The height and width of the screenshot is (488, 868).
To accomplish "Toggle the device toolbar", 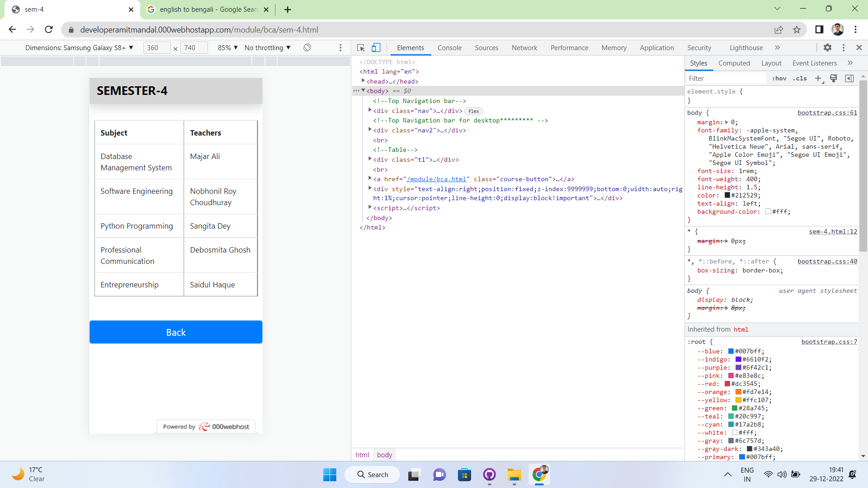I will [x=376, y=47].
